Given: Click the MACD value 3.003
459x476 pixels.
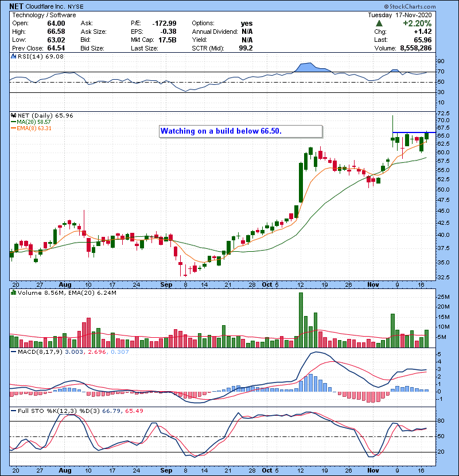Looking at the screenshot, I should (74, 352).
